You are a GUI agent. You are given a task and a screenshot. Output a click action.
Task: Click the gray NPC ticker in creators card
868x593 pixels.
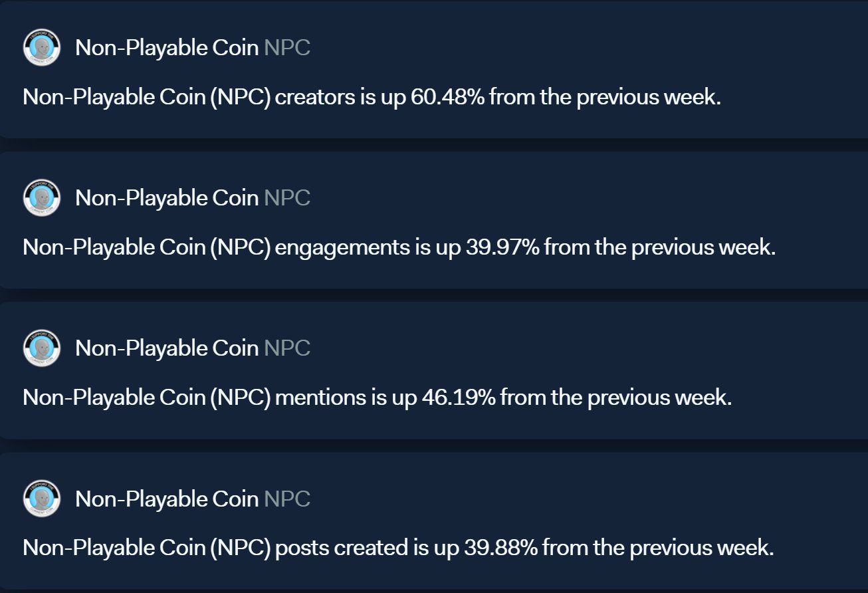[287, 48]
